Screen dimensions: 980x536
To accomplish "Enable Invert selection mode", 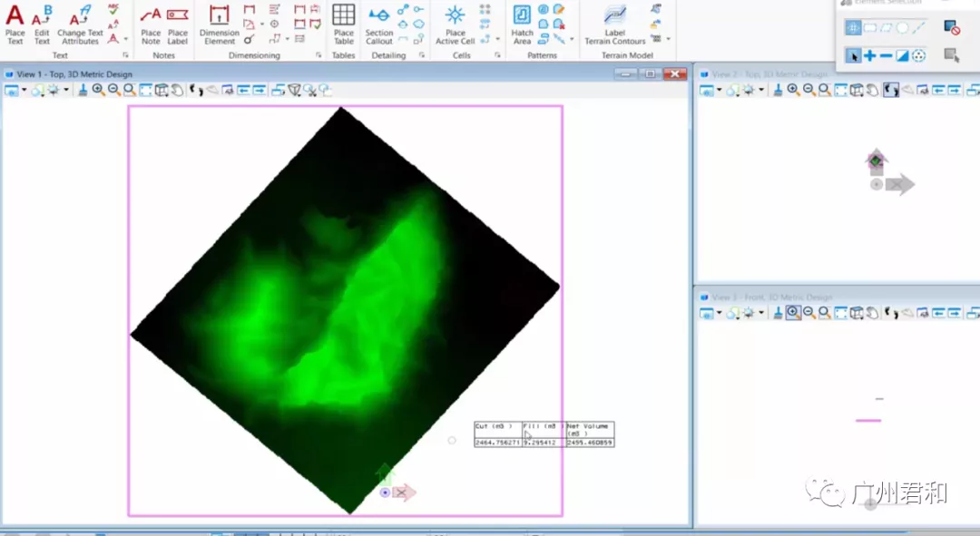I will click(x=902, y=55).
